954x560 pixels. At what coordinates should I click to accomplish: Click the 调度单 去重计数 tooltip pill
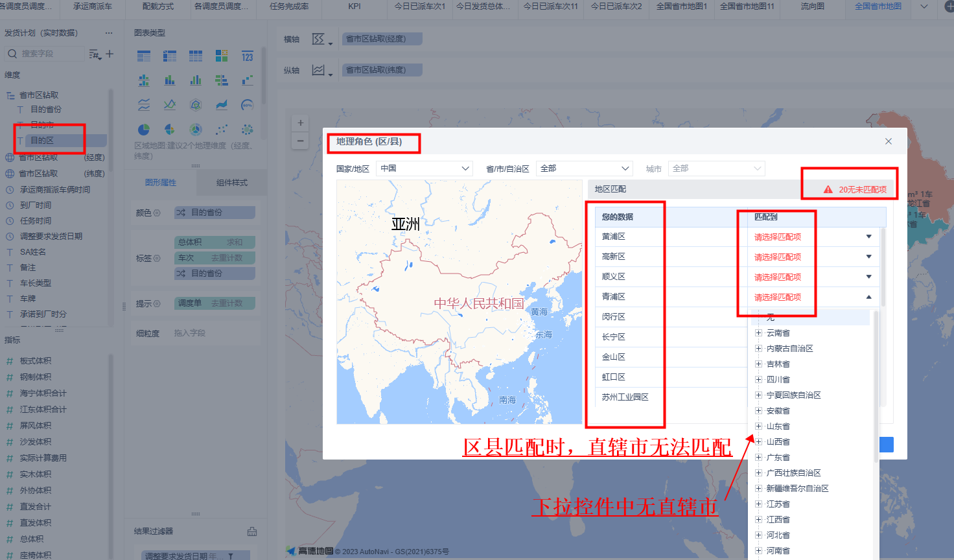(x=215, y=303)
